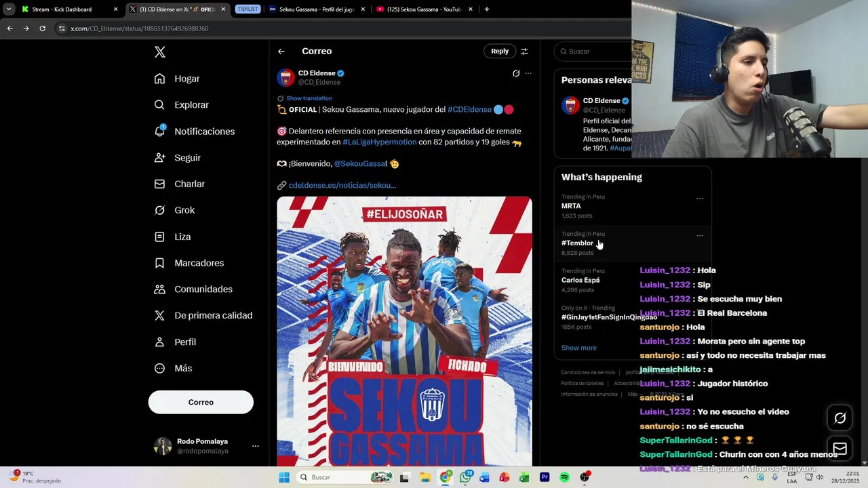The width and height of the screenshot is (868, 488).
Task: Open the Hogar home icon
Action: pos(159,79)
